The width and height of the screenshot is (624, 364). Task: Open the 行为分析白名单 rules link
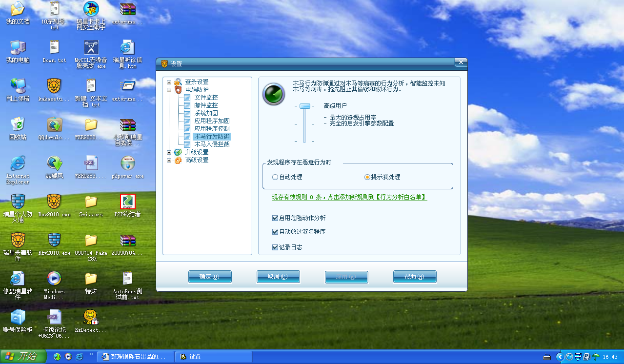(349, 197)
